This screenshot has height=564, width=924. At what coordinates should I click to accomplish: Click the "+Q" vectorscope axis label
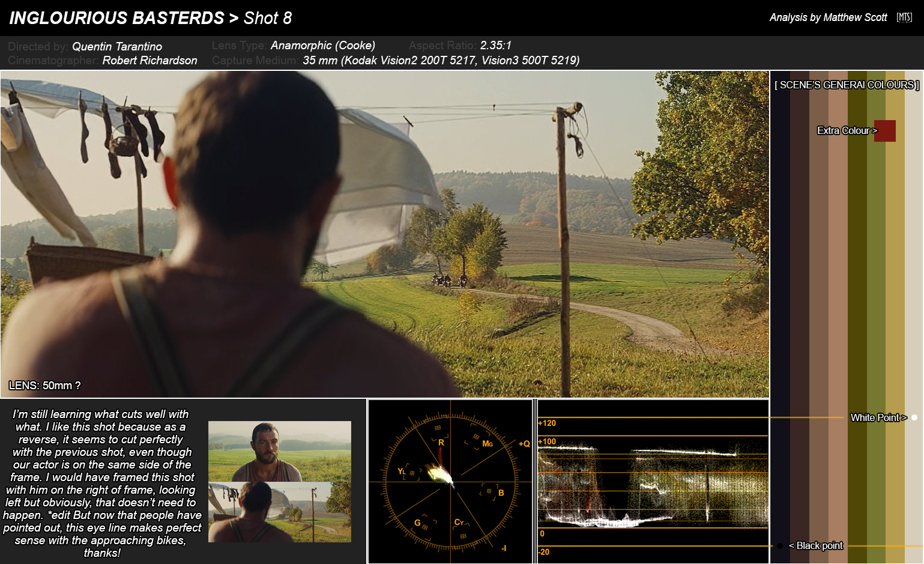point(524,444)
